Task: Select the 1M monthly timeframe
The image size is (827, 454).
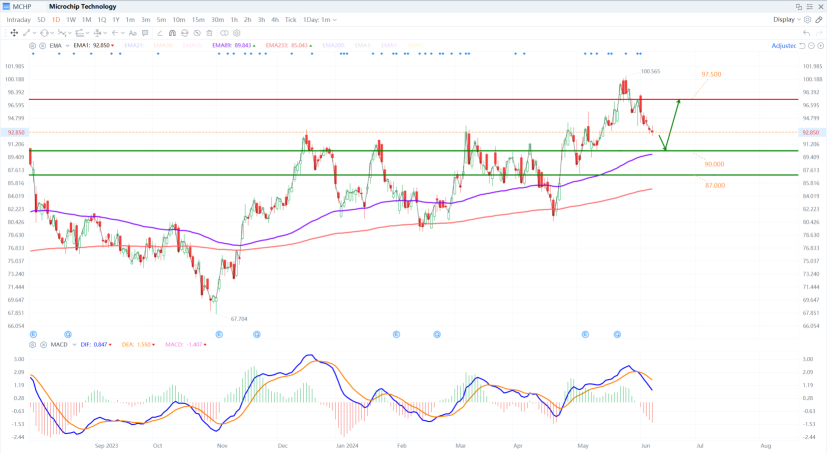Action: 86,20
